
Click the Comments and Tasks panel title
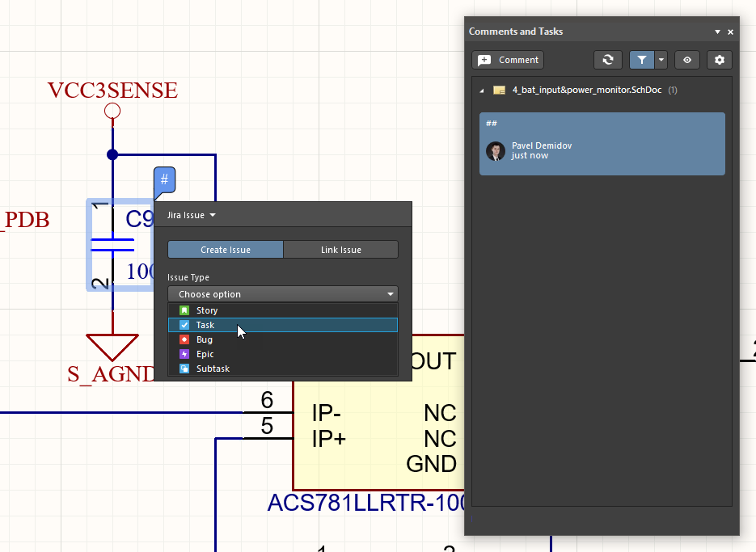coord(515,32)
